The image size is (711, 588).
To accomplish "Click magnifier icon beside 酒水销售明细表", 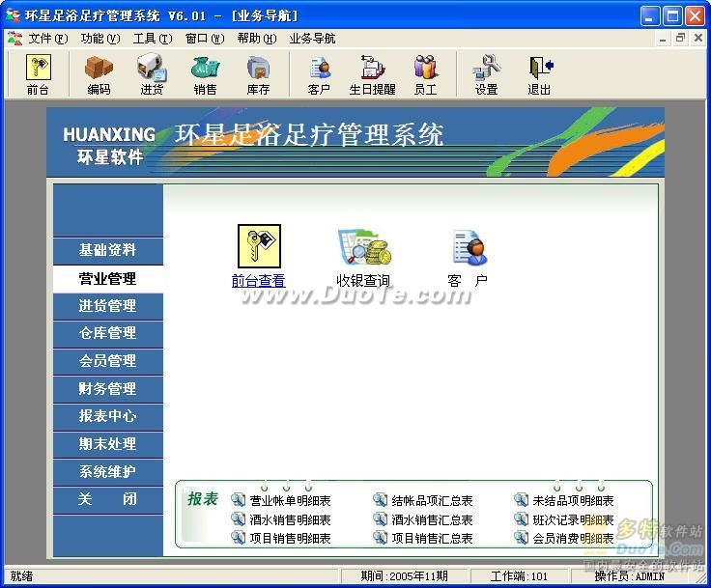I will point(238,519).
